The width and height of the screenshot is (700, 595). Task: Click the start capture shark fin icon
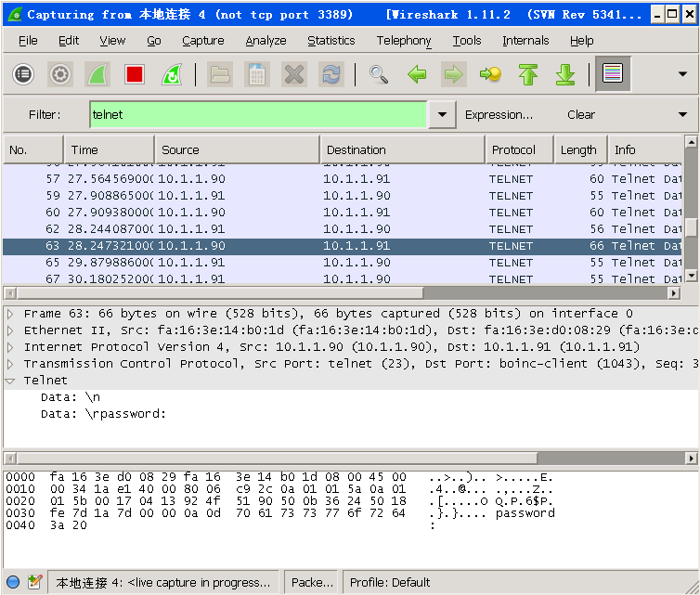pyautogui.click(x=97, y=74)
